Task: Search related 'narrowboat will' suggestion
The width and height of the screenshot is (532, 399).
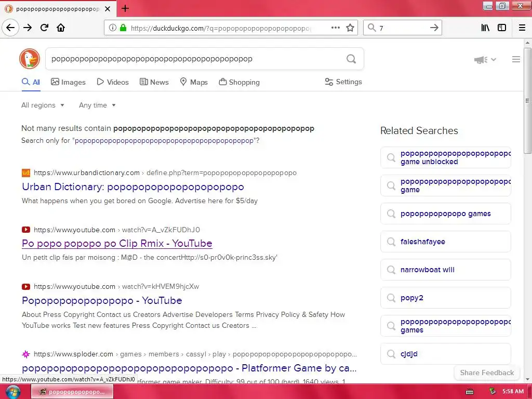Action: (445, 270)
